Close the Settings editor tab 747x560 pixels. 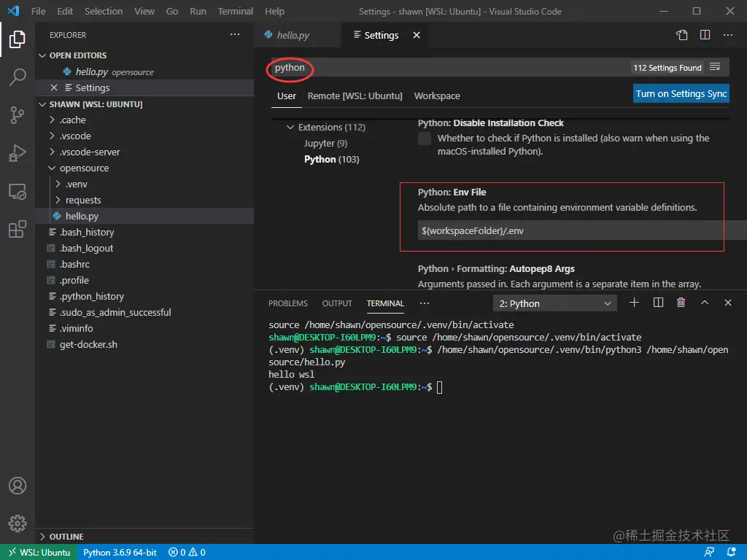coord(417,35)
